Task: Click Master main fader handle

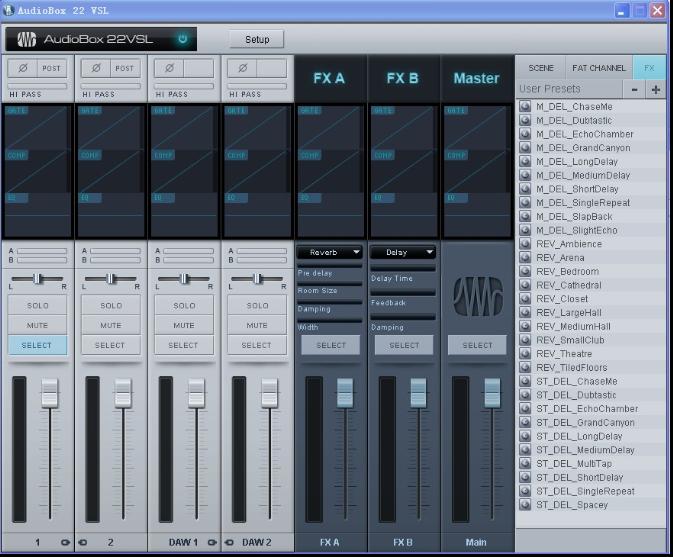Action: 492,393
